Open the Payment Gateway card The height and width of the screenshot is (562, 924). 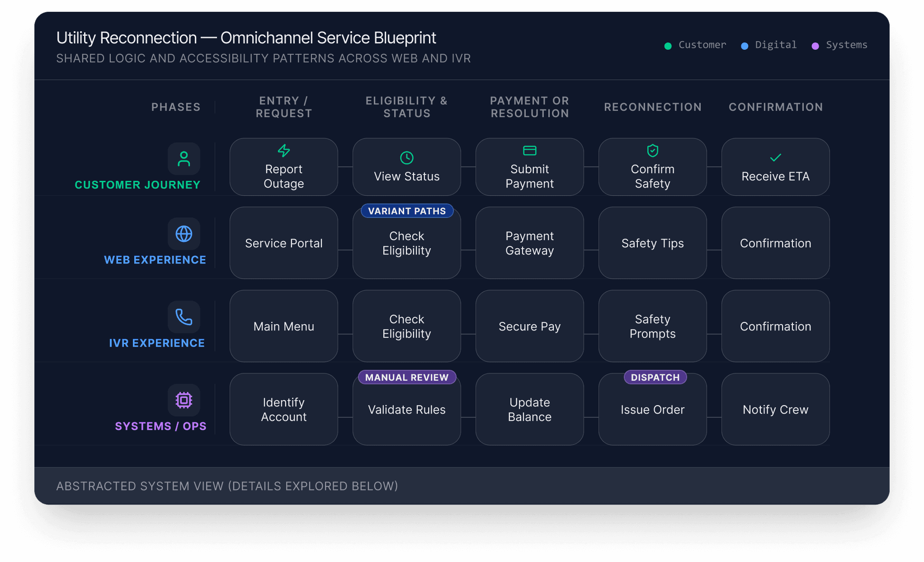(x=529, y=243)
